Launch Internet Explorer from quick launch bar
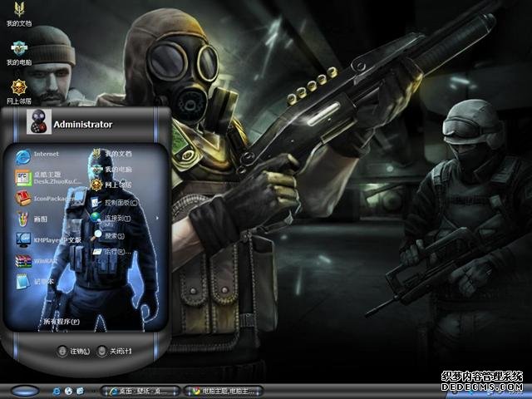Image resolution: width=532 pixels, height=399 pixels. [57, 392]
